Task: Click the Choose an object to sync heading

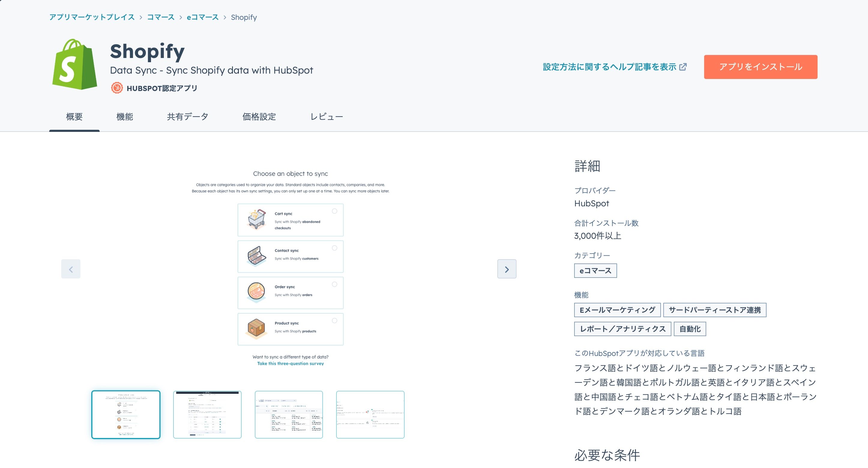Action: [291, 174]
